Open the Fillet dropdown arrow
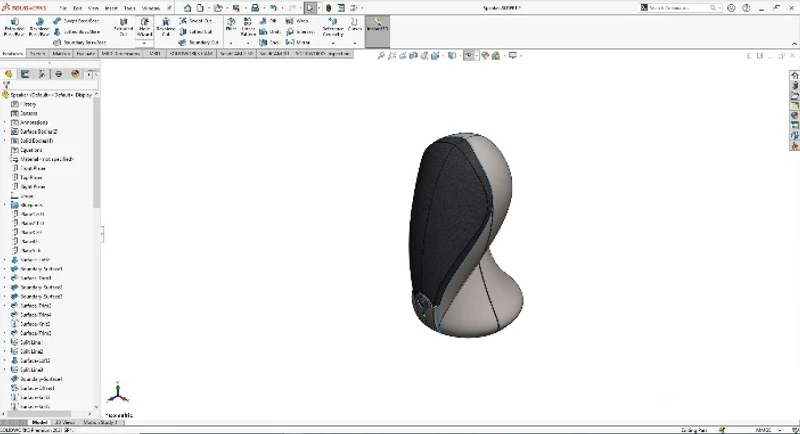This screenshot has width=800, height=434. click(231, 43)
